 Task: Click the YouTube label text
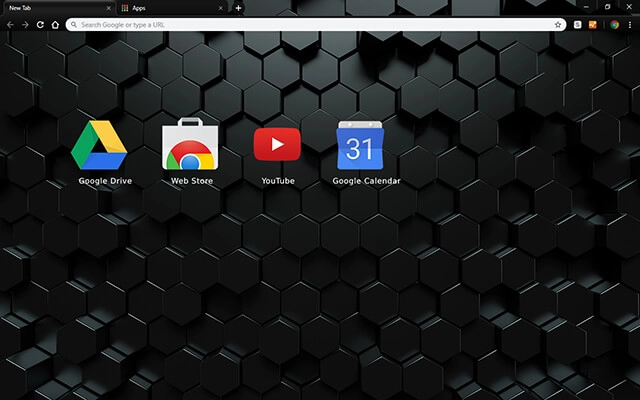click(x=278, y=181)
